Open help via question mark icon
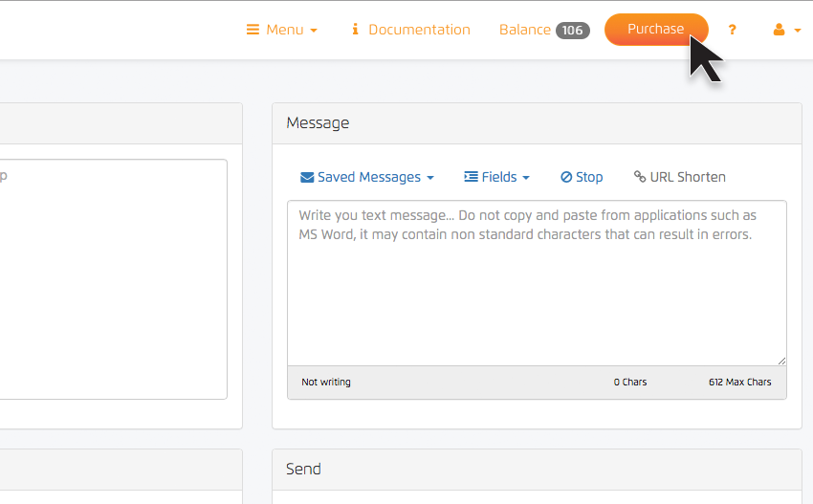This screenshot has width=813, height=504. point(732,30)
